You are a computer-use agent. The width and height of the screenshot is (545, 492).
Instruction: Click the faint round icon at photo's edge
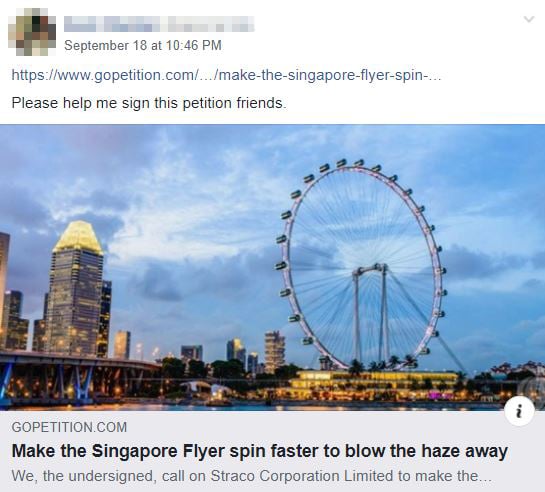(532, 391)
